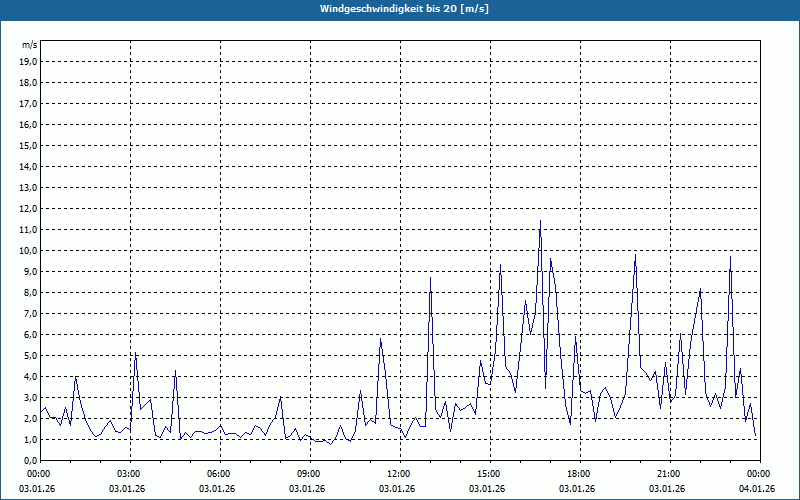Screen dimensions: 800x500
Task: Select the 12:00 time axis label
Action: 398,474
